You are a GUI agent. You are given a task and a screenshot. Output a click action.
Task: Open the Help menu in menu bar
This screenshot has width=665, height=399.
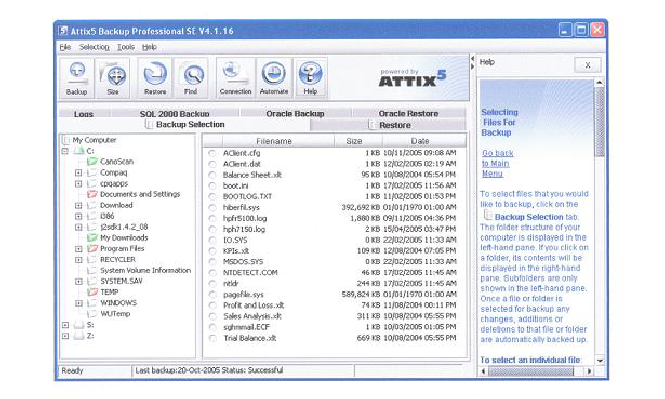click(149, 47)
